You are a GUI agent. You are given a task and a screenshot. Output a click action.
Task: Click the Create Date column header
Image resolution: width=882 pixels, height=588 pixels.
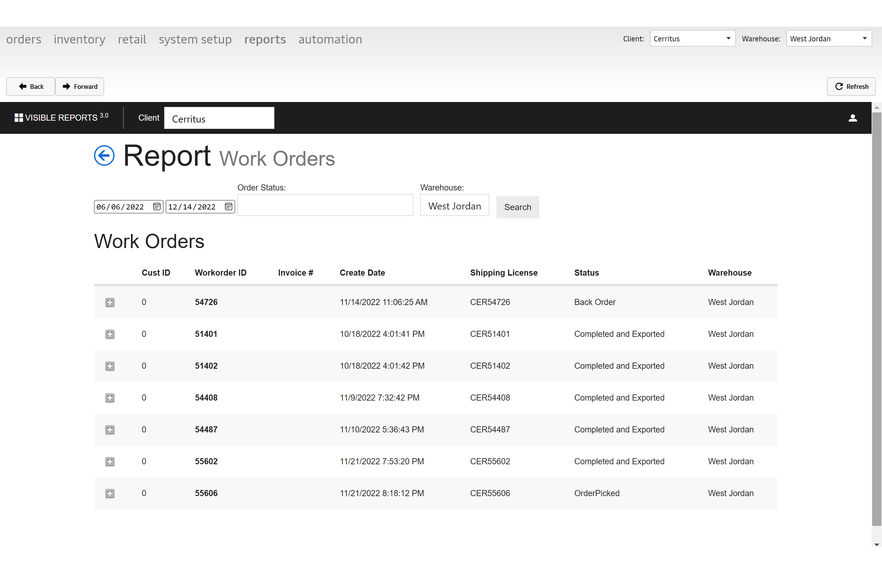click(362, 273)
